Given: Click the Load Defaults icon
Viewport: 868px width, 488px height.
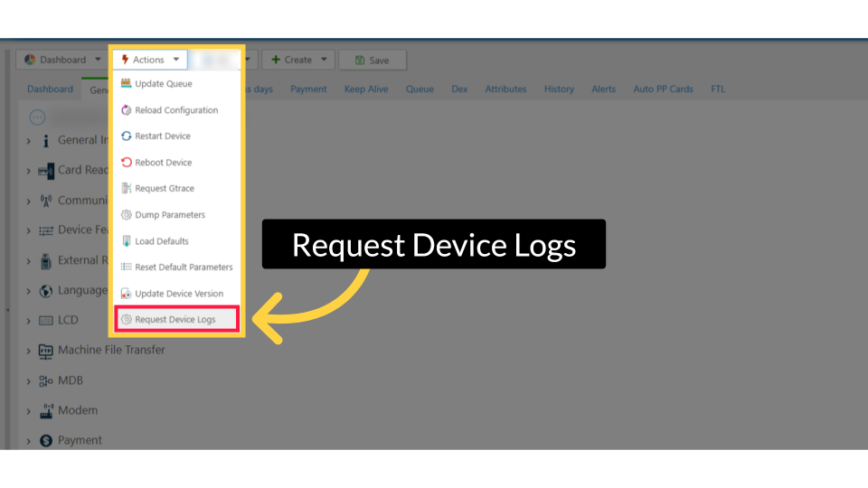Looking at the screenshot, I should click(x=127, y=241).
